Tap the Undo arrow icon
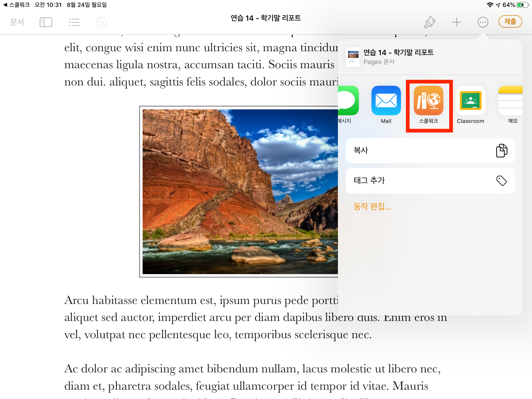Screen dimensions: 532x399 (x=101, y=22)
